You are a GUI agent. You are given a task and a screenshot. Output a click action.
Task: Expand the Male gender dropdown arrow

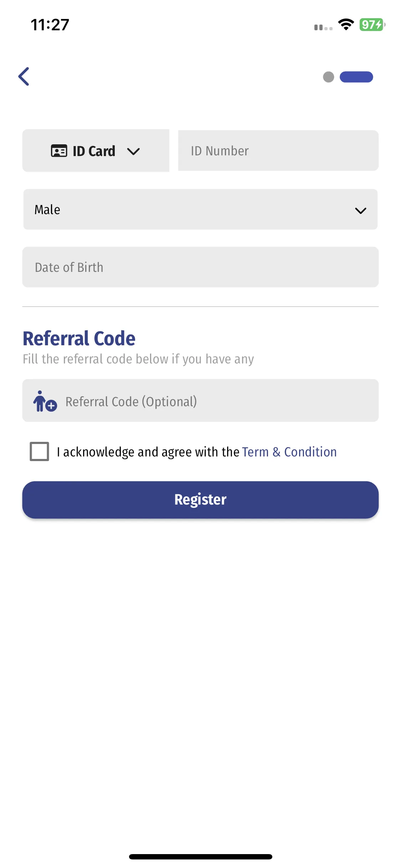(x=361, y=211)
